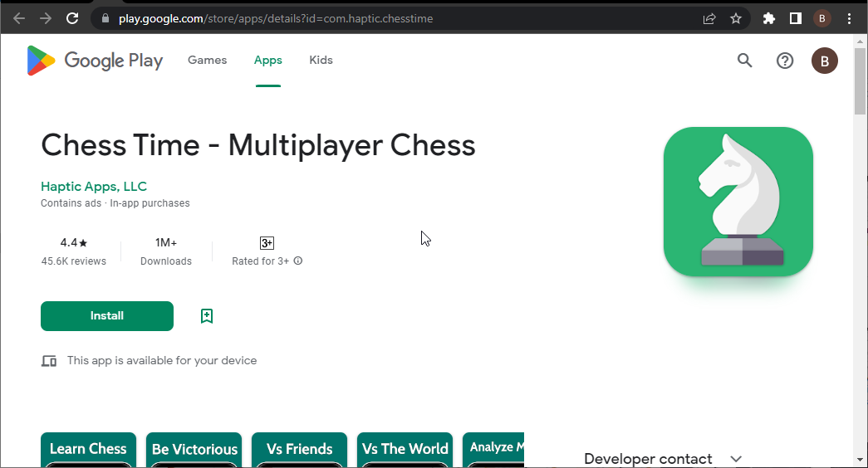Open the Google account B avatar
Viewport: 868px width, 468px height.
click(824, 61)
